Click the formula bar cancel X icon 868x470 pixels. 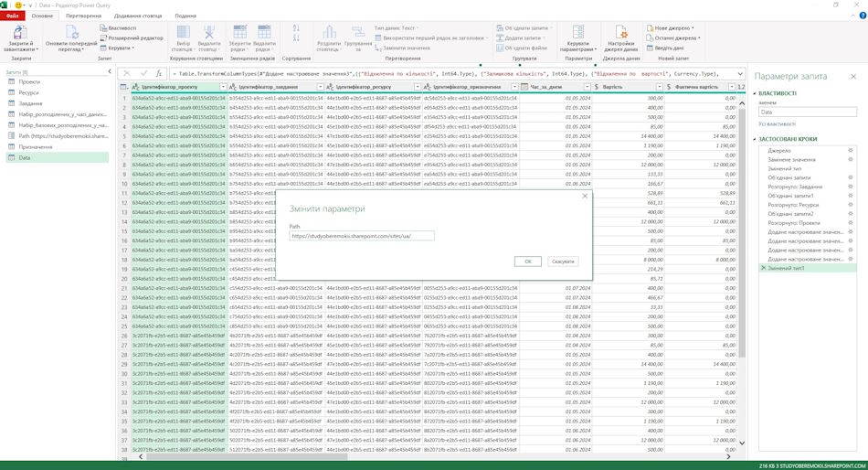[127, 73]
